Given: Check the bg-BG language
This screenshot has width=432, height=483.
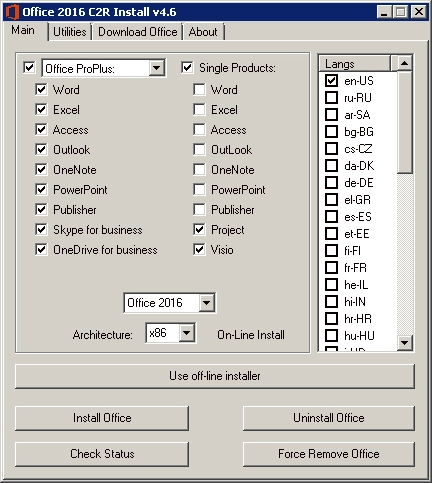Looking at the screenshot, I should pyautogui.click(x=331, y=132).
